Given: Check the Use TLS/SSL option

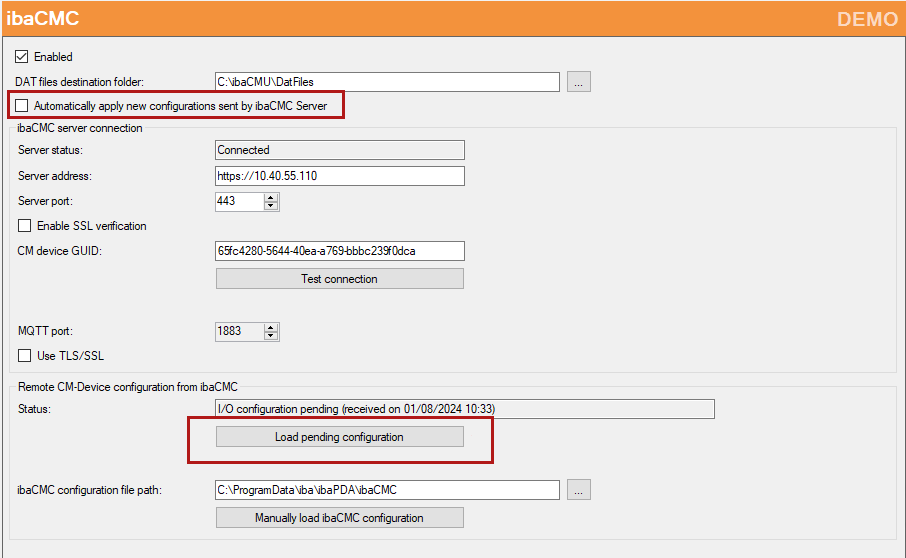Looking at the screenshot, I should (24, 356).
